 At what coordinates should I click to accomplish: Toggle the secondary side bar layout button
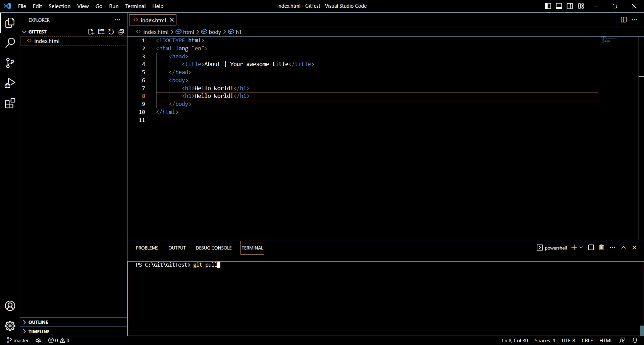click(x=570, y=6)
